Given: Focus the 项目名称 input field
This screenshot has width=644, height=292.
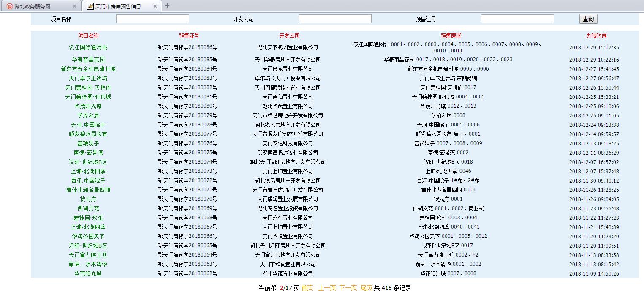Looking at the screenshot, I should (x=152, y=19).
